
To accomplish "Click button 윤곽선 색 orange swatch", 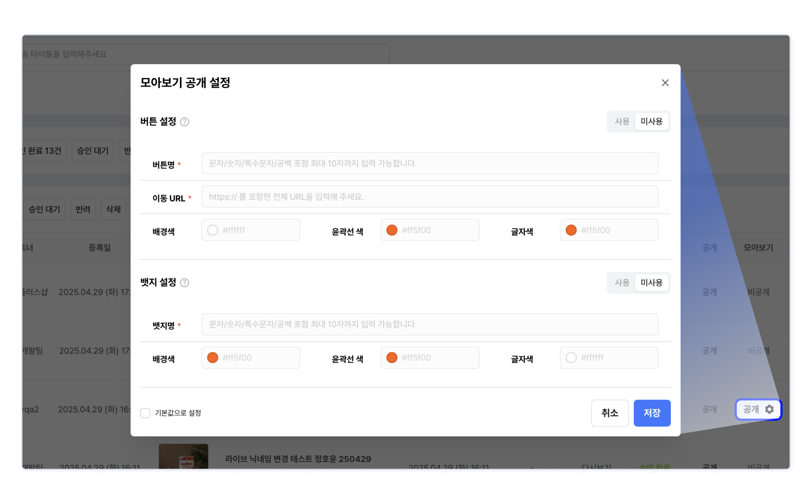I will (392, 230).
